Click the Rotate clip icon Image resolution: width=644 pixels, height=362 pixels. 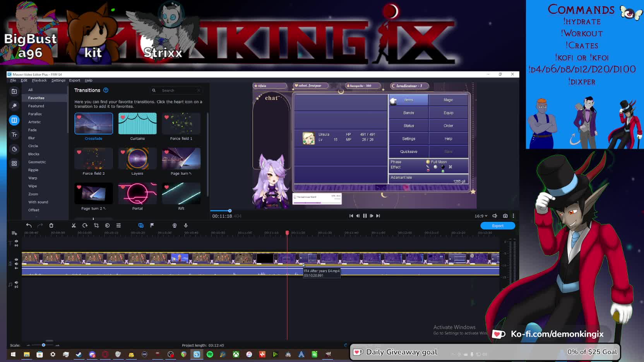tap(85, 225)
